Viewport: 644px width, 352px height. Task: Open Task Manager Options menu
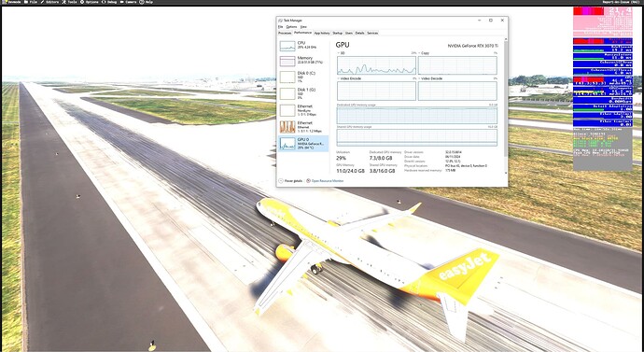coord(291,27)
